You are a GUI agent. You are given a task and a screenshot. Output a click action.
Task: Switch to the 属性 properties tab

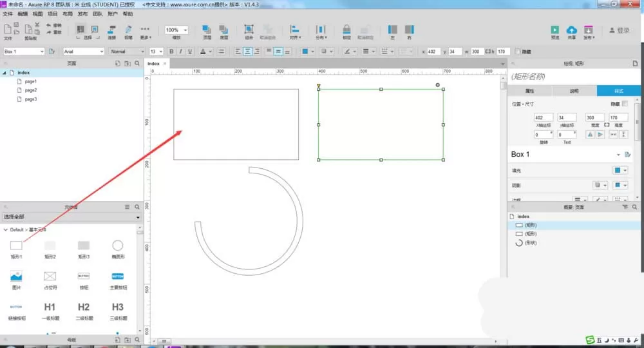[530, 91]
